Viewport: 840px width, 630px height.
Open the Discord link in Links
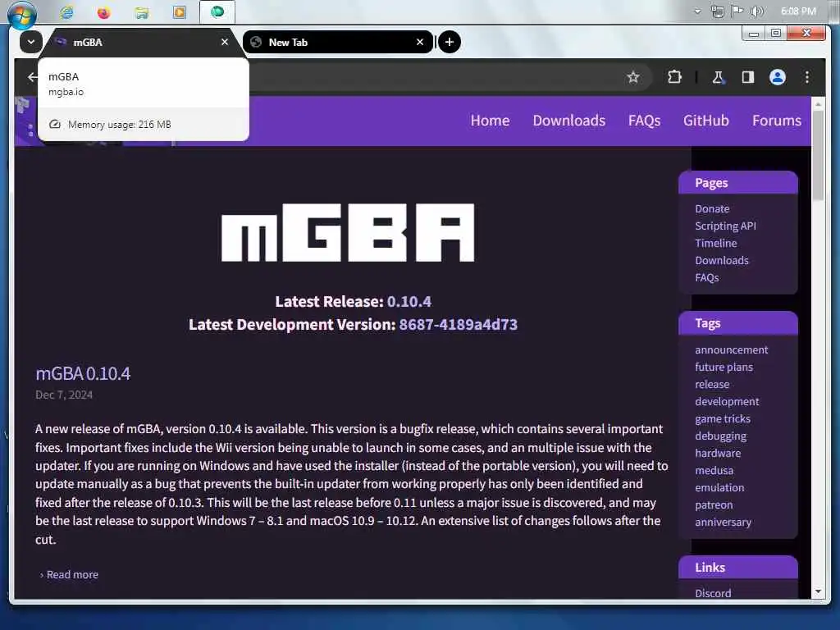713,593
